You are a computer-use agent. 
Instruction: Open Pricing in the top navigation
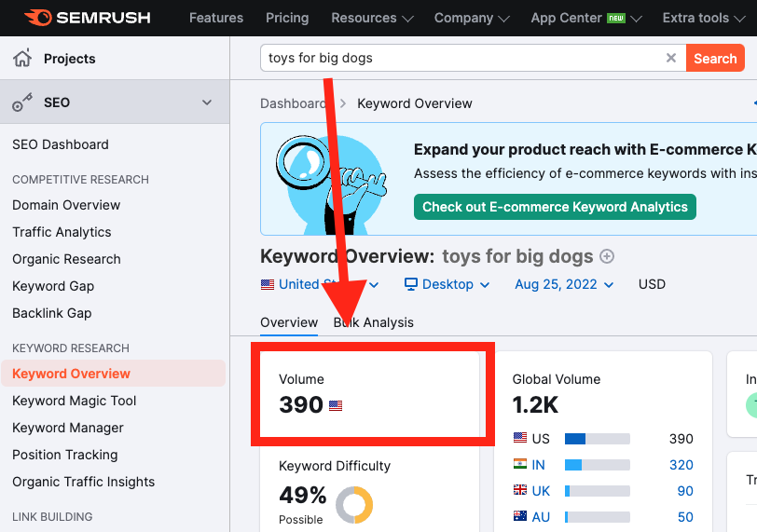(x=287, y=18)
